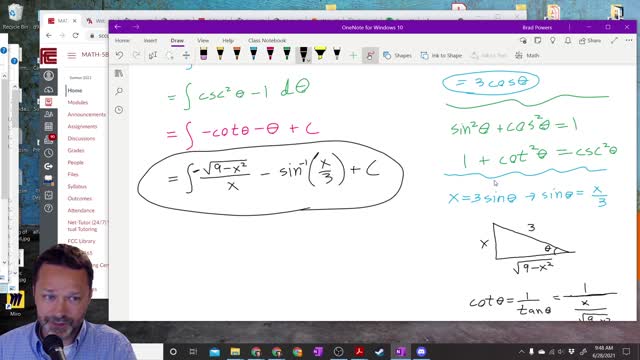
Task: Switch to the Home ribbon tab
Action: pyautogui.click(x=122, y=40)
